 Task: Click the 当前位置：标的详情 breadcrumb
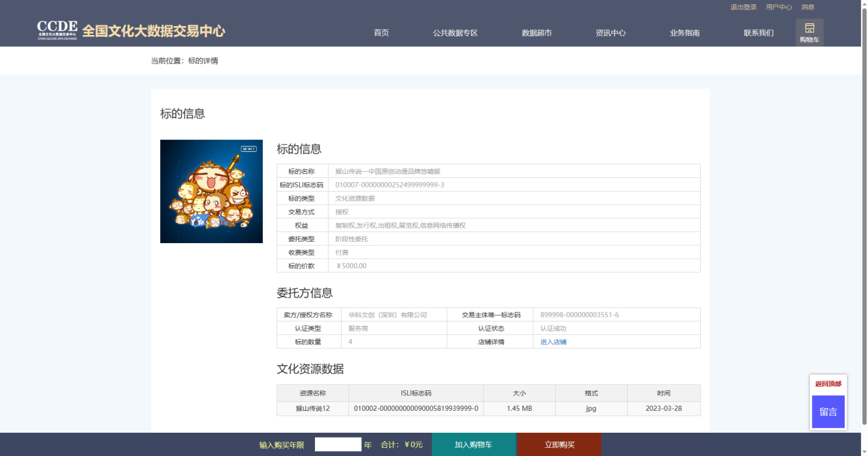[x=184, y=61]
